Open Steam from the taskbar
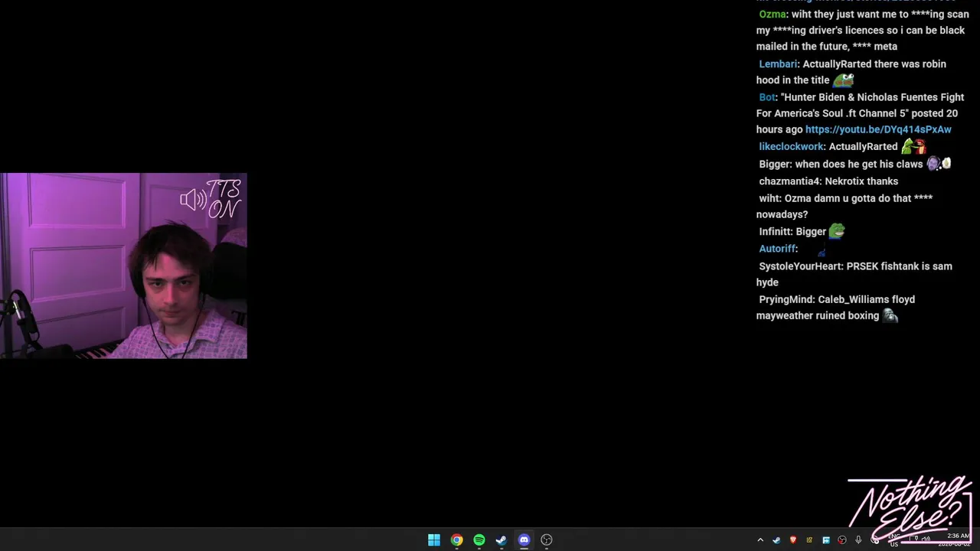The height and width of the screenshot is (551, 980). coord(501,540)
